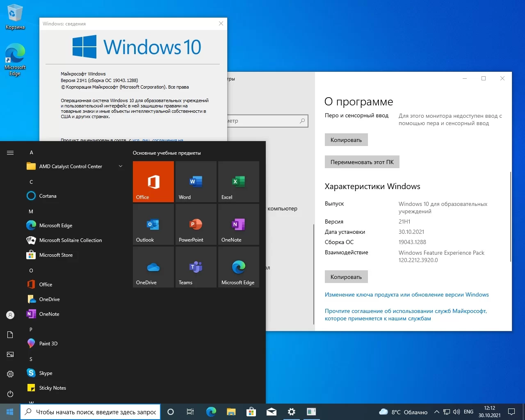Open Microsoft Edge in the Start app list
Image resolution: width=525 pixels, height=420 pixels.
coord(75,226)
